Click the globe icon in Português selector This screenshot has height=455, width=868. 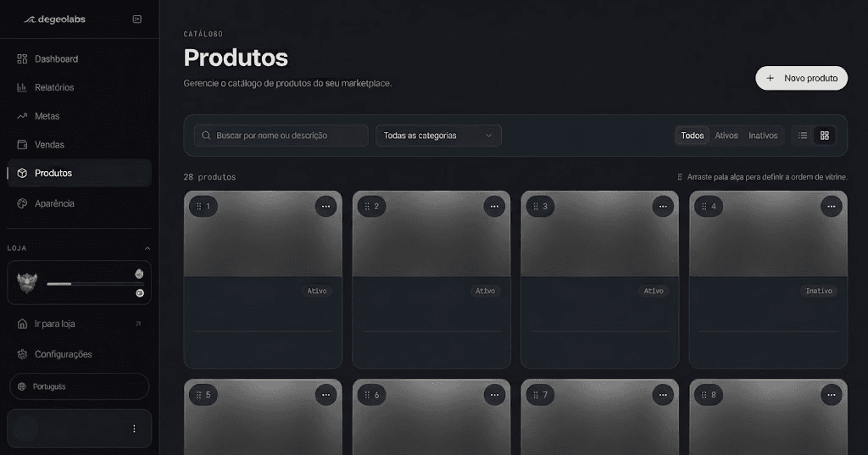click(x=22, y=387)
